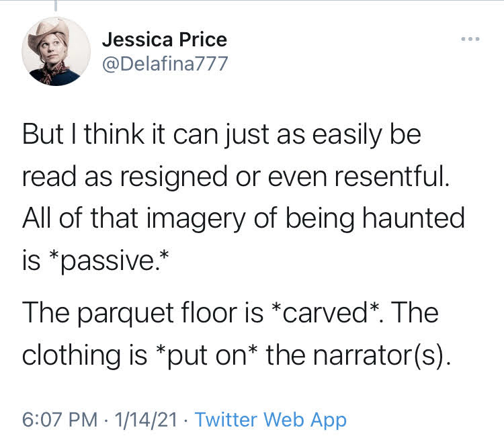Click the display name Jessica Price
Image resolution: width=504 pixels, height=448 pixels.
(x=164, y=40)
